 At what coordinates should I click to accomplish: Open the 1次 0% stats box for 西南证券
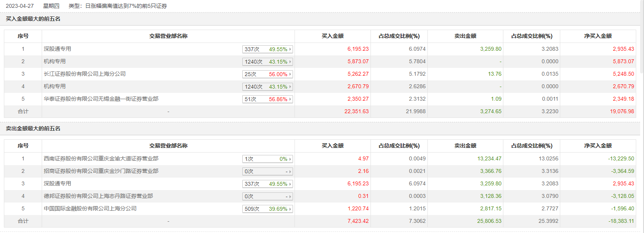coord(267,159)
